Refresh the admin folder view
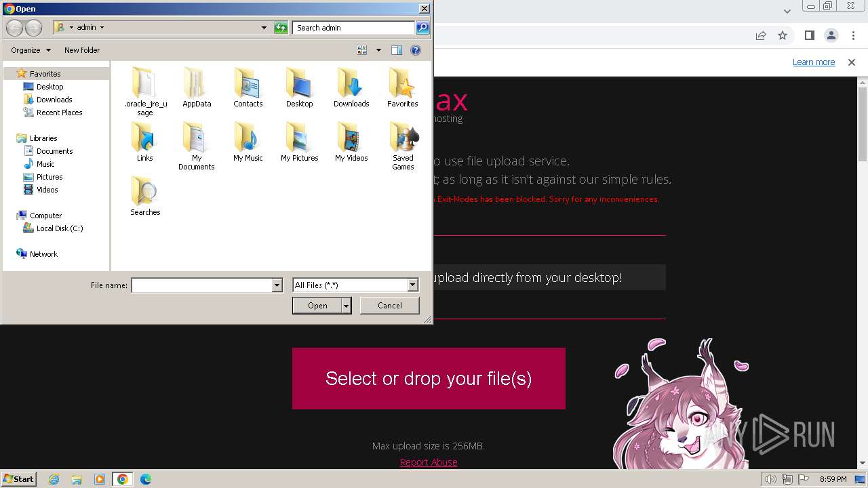 (x=281, y=28)
